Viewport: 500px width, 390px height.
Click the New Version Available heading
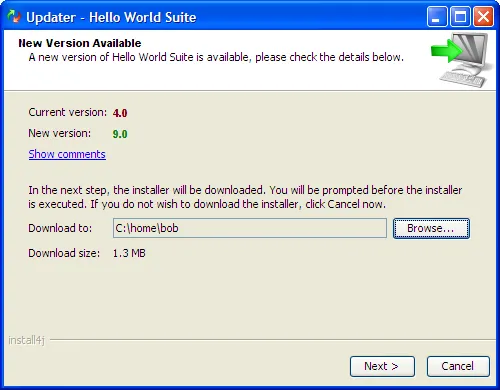80,43
